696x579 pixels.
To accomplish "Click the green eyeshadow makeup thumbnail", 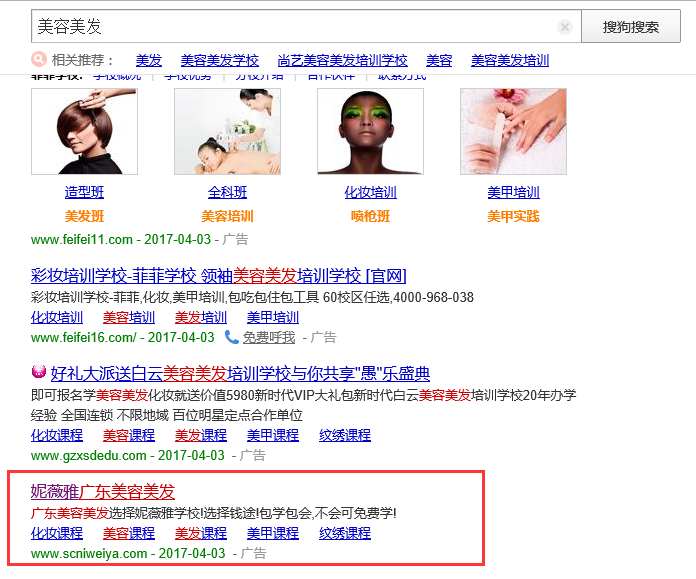I will (x=370, y=131).
